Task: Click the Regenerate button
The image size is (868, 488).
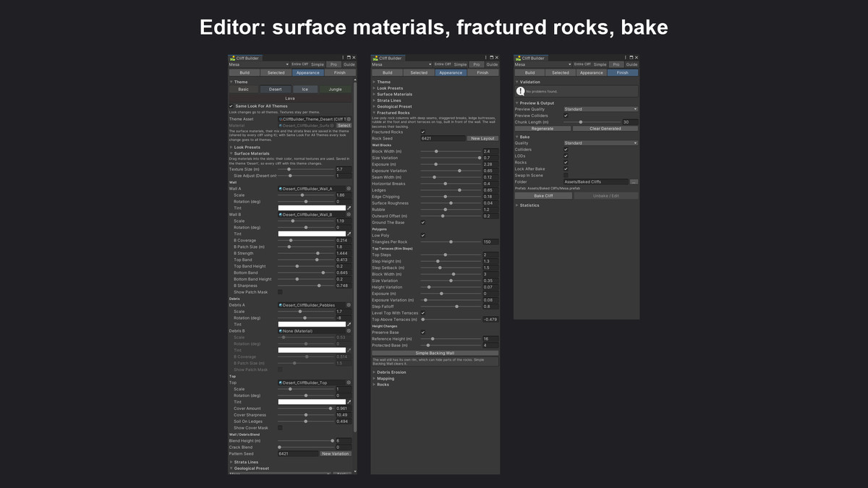Action: pos(542,129)
